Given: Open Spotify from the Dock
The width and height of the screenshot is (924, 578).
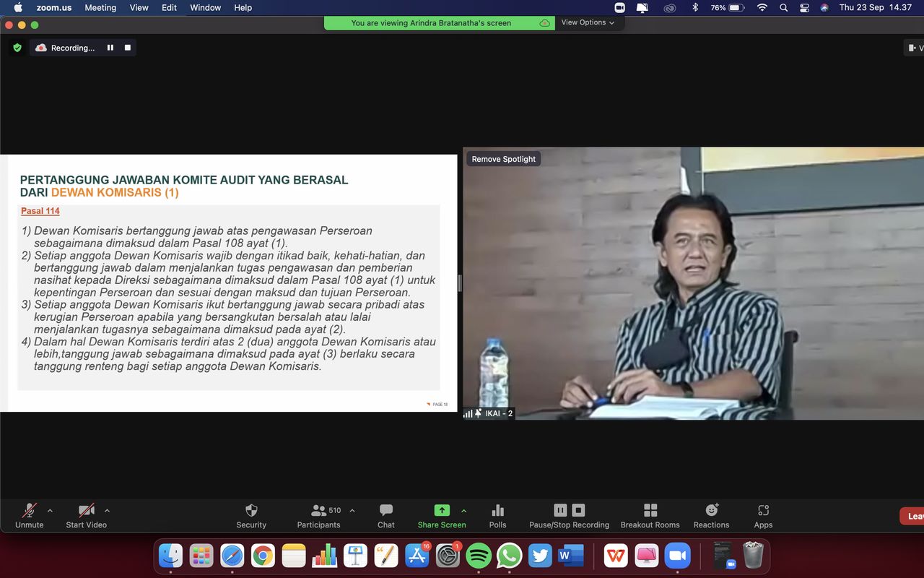Looking at the screenshot, I should [479, 556].
